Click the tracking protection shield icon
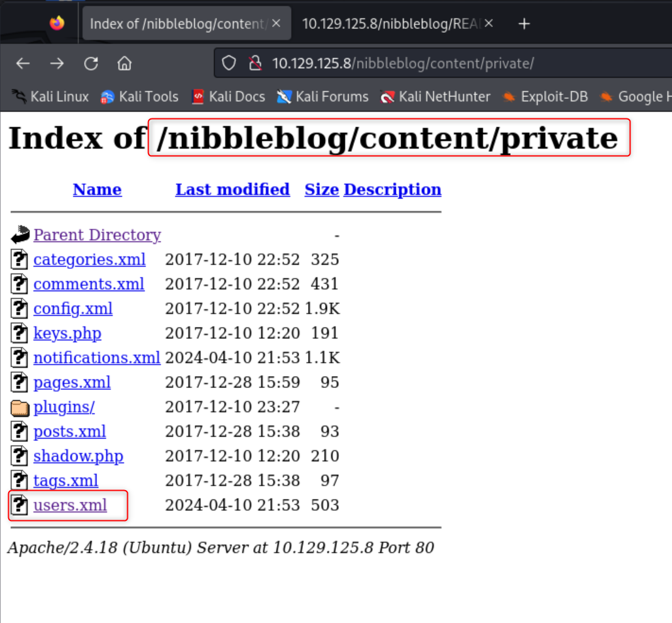 pyautogui.click(x=229, y=62)
